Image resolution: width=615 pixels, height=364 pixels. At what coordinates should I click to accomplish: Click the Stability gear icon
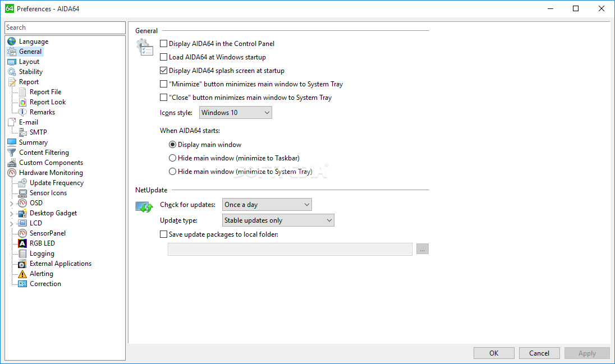pyautogui.click(x=12, y=72)
